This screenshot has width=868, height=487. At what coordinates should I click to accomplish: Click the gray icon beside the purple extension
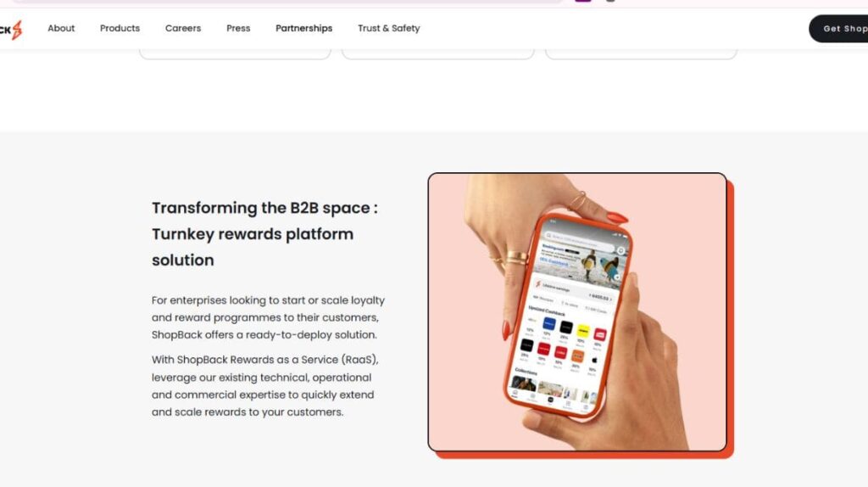pos(610,1)
